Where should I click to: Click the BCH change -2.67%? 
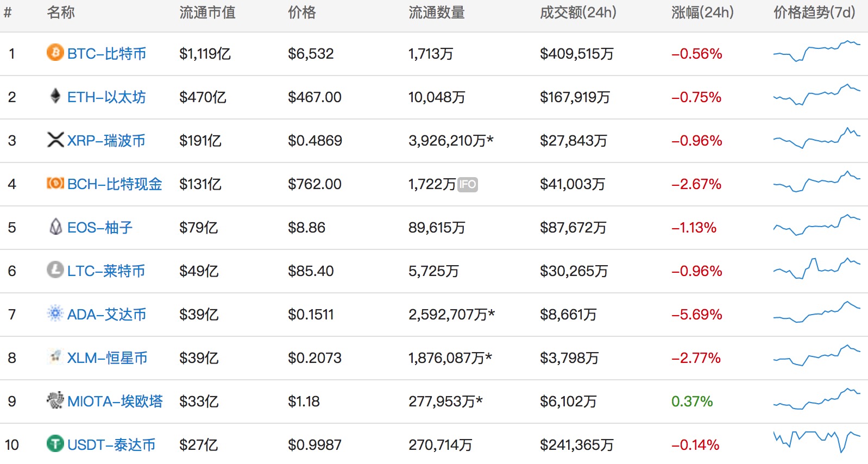(696, 184)
